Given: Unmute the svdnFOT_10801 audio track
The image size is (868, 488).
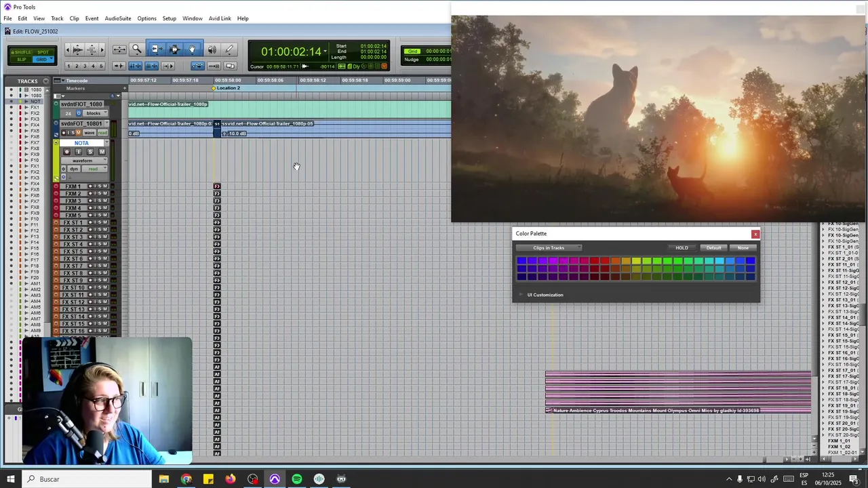Looking at the screenshot, I should (78, 133).
